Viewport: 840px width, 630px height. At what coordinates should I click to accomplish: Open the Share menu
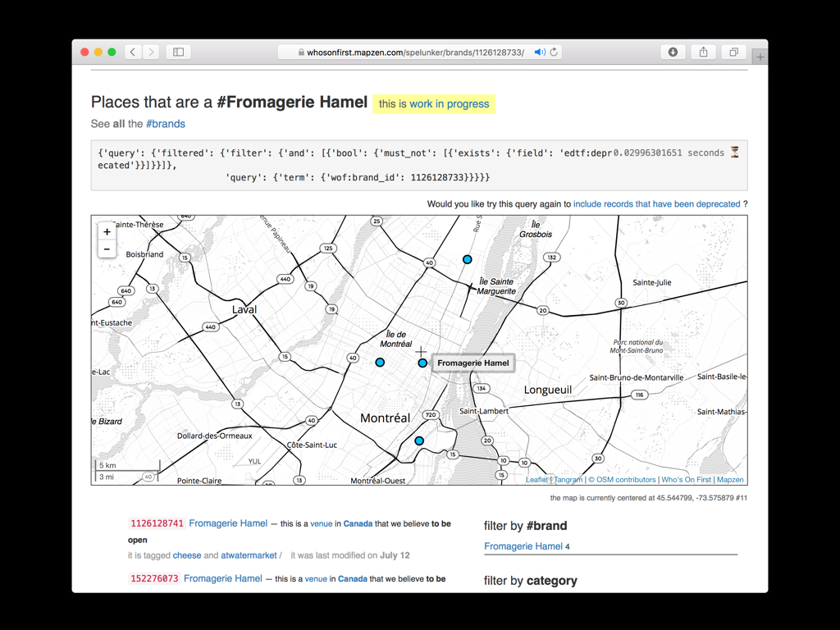coord(703,52)
